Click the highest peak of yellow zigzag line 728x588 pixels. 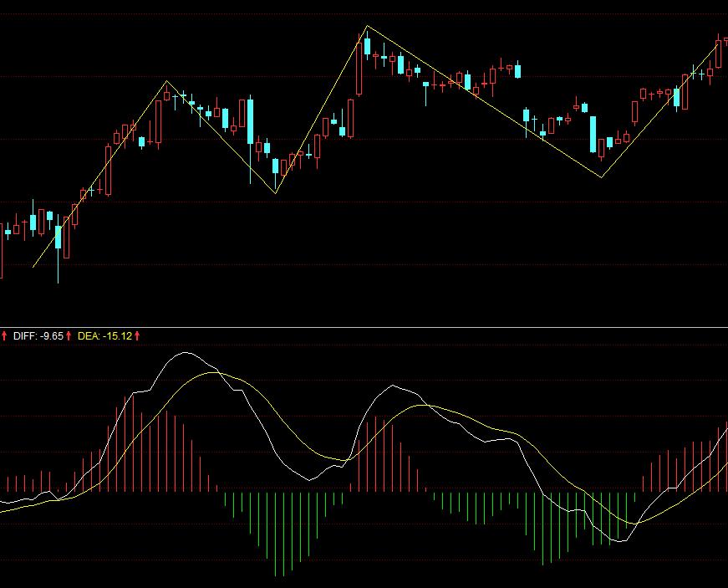[x=366, y=28]
